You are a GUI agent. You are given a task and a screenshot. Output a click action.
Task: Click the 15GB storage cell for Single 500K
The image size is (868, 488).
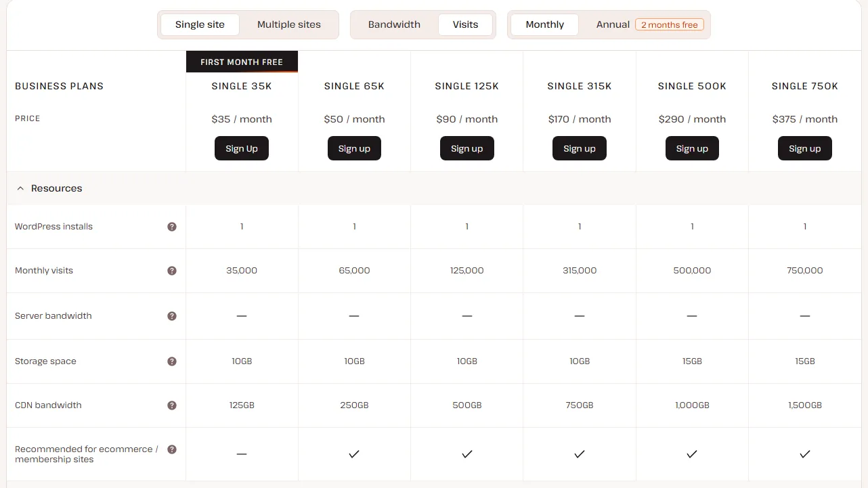pos(692,361)
